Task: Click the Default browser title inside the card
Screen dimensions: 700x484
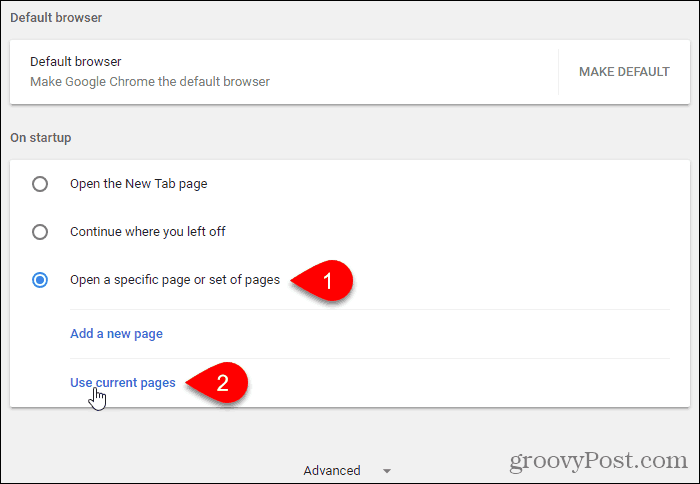Action: point(75,62)
